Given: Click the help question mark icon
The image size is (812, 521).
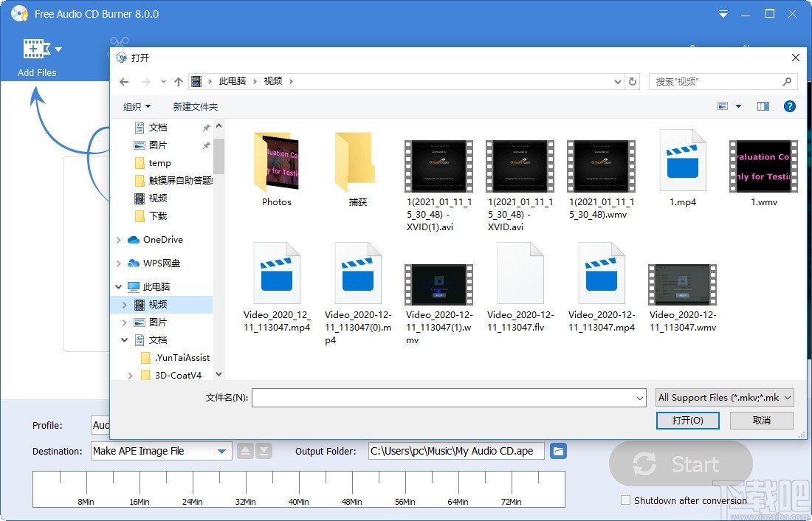Looking at the screenshot, I should pyautogui.click(x=790, y=106).
